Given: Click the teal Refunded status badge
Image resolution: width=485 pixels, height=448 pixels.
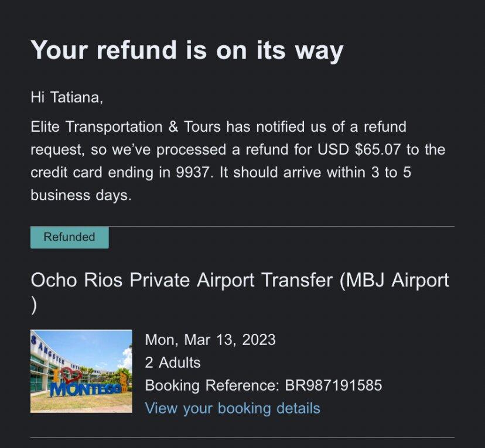Looking at the screenshot, I should [x=70, y=237].
